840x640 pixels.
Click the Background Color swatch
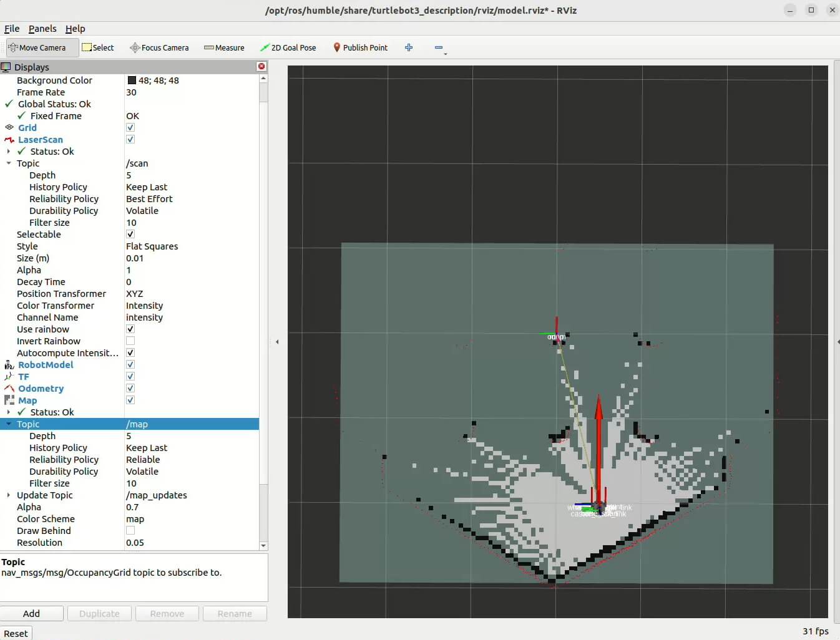click(132, 80)
